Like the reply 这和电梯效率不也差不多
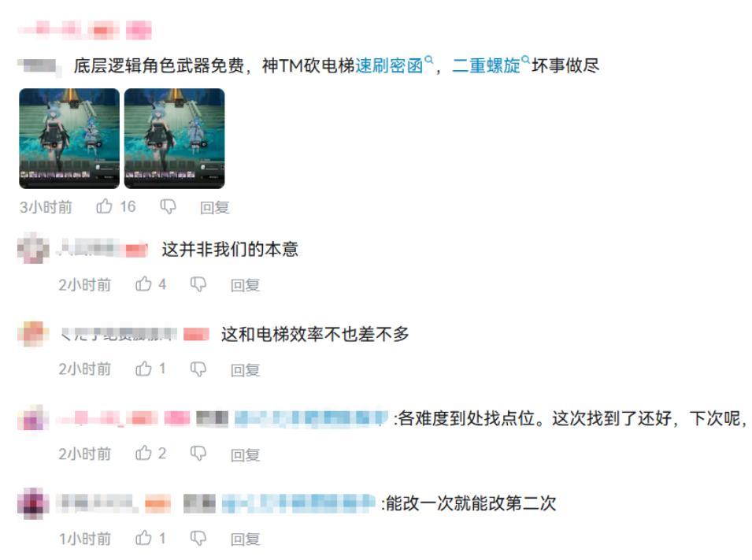The width and height of the screenshot is (752, 560). [143, 369]
